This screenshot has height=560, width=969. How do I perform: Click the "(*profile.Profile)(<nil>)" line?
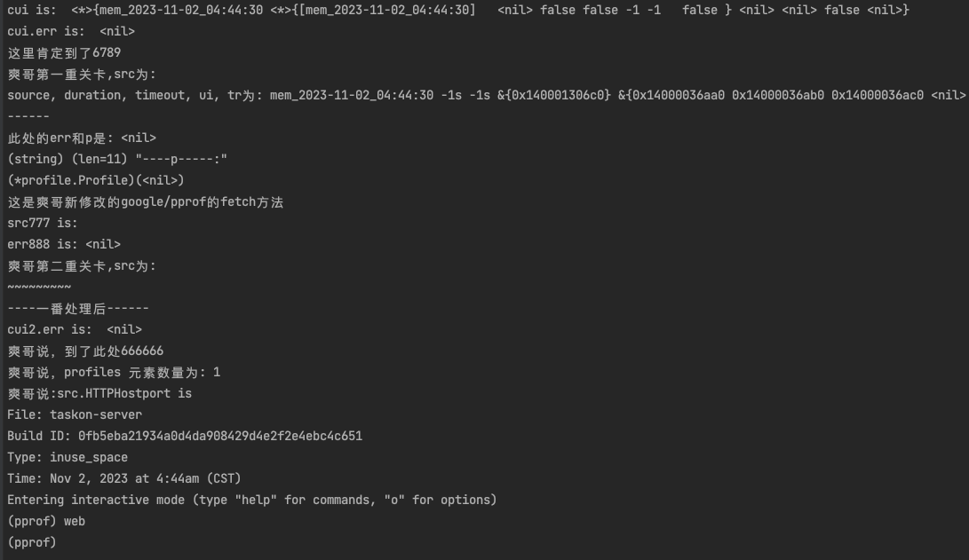tap(96, 180)
